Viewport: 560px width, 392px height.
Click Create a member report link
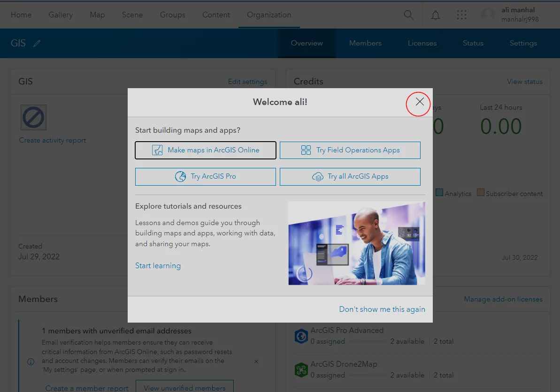[x=87, y=388]
